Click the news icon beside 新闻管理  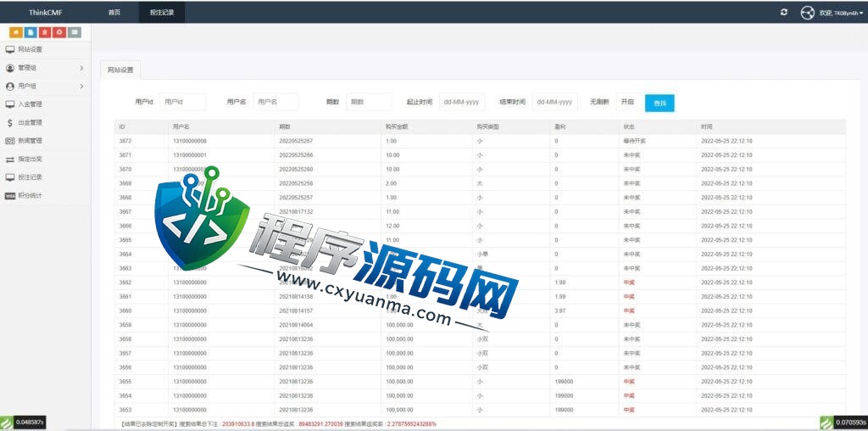[x=10, y=141]
